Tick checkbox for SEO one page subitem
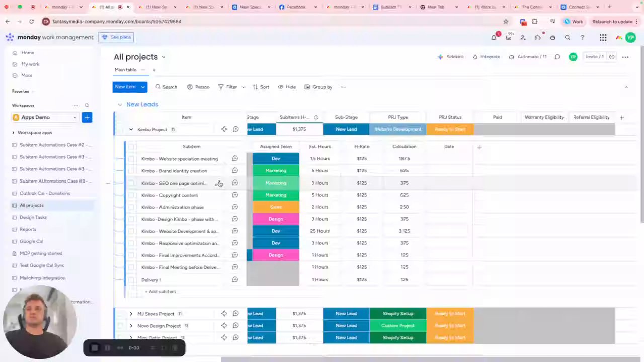 click(131, 183)
